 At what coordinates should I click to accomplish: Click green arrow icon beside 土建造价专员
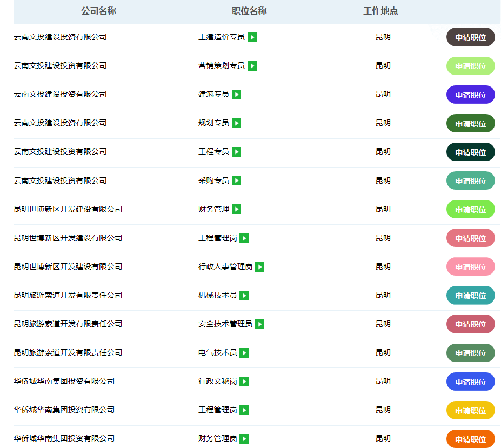252,37
